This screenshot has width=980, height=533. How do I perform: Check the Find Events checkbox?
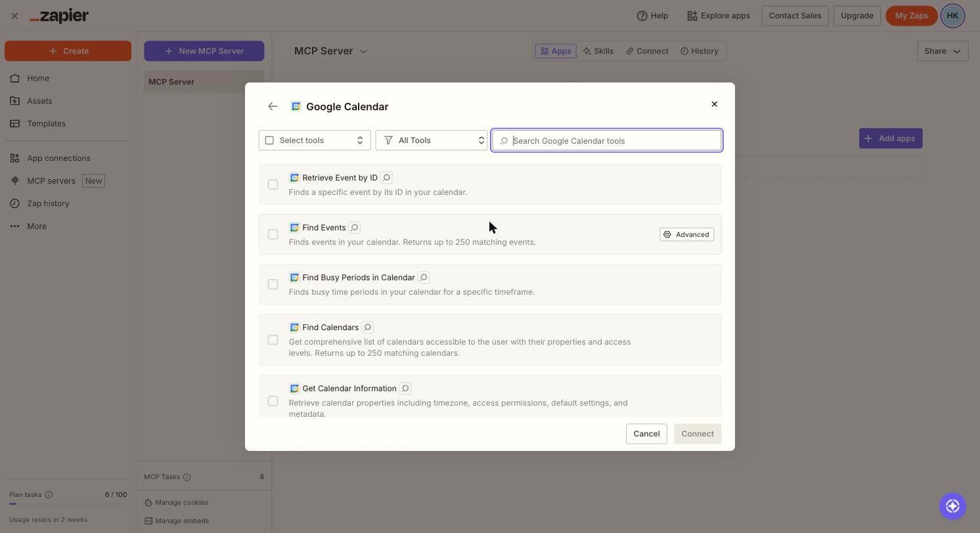click(x=273, y=234)
